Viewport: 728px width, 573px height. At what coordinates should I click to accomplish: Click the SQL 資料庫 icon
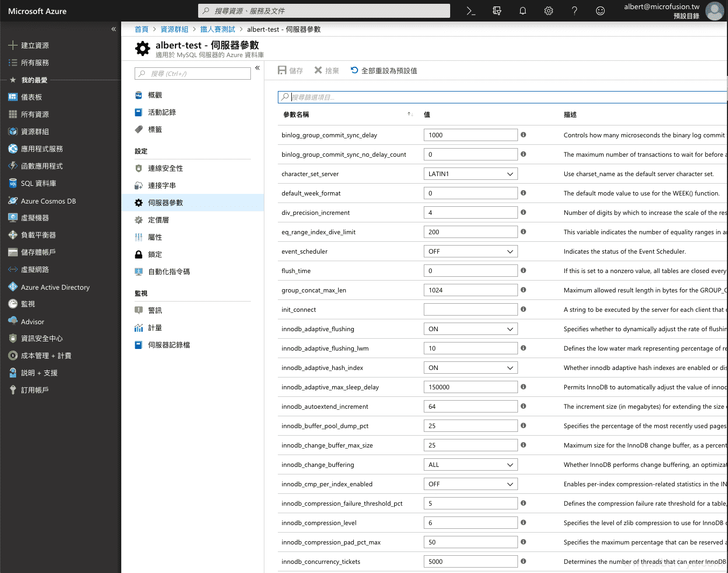[13, 183]
